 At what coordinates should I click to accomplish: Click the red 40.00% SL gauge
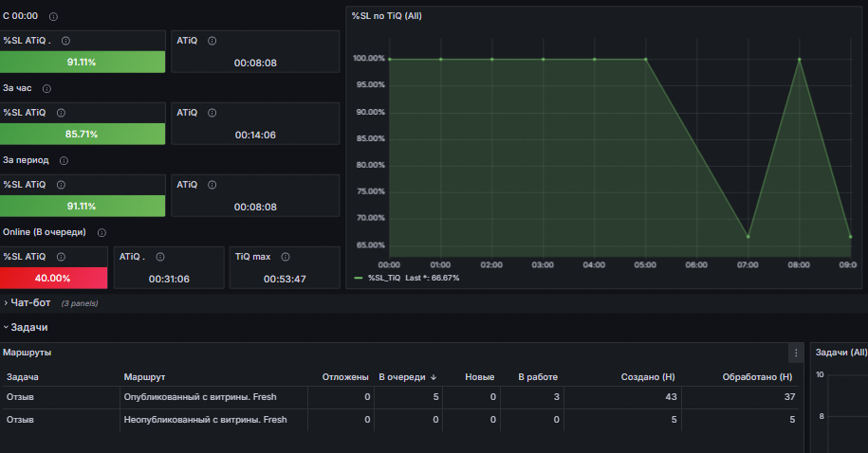pyautogui.click(x=53, y=278)
